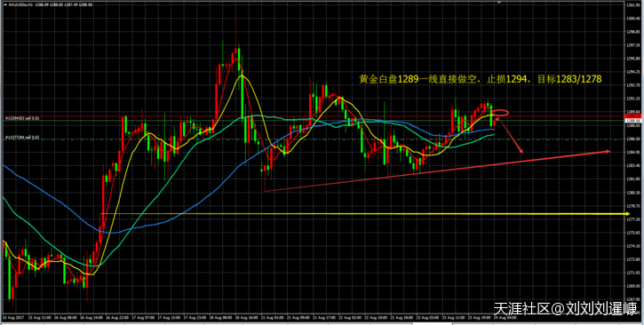The height and width of the screenshot is (325, 644).
Task: Click the chart shift triangle marker on top edge
Action: (498, 2)
